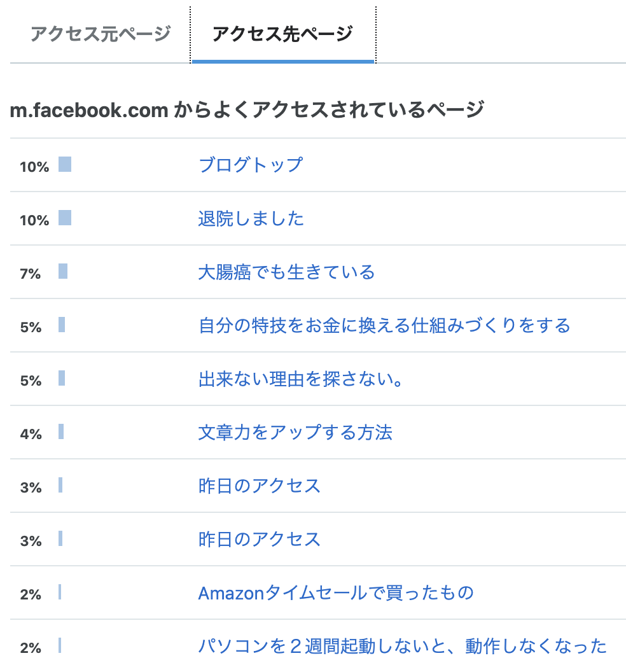Click the 10% bar beside 退院しました
626x672 pixels.
[65, 218]
